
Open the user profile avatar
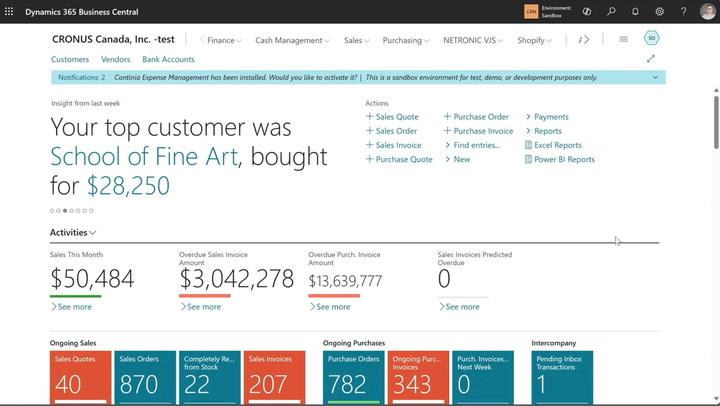708,11
